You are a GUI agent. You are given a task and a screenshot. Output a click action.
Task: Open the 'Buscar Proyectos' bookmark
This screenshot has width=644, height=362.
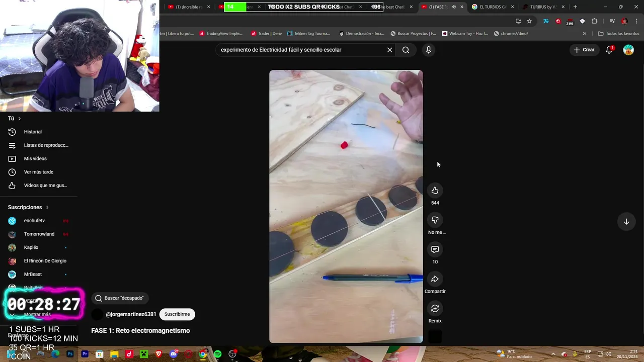point(414,34)
